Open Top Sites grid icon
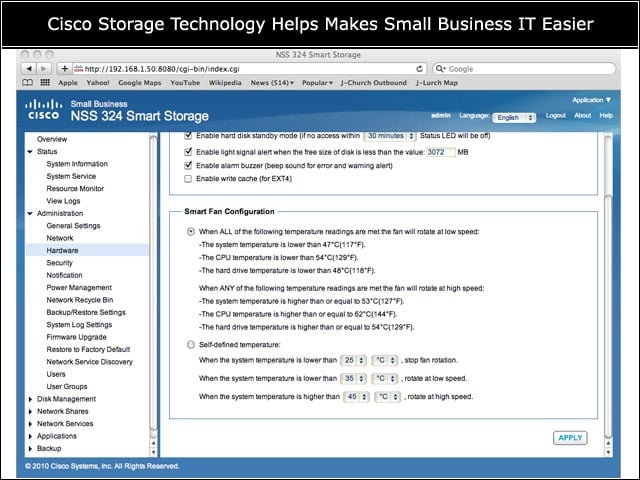The height and width of the screenshot is (480, 640). [x=45, y=82]
